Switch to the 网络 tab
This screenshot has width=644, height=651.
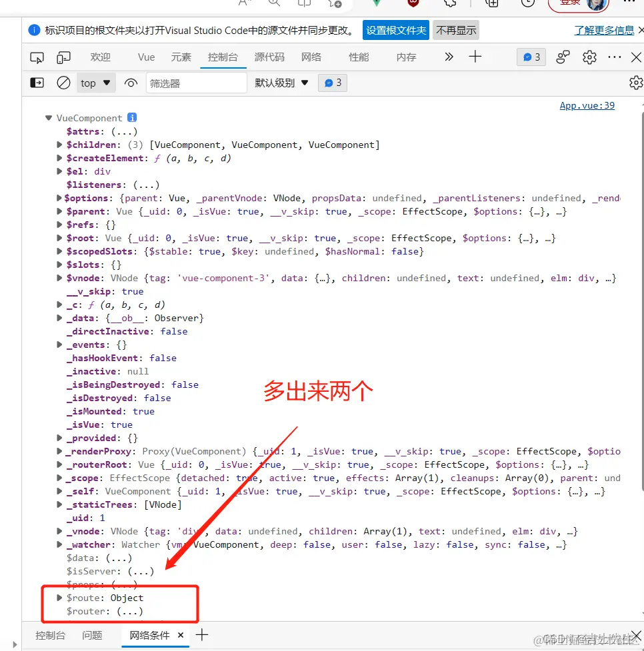tap(311, 57)
